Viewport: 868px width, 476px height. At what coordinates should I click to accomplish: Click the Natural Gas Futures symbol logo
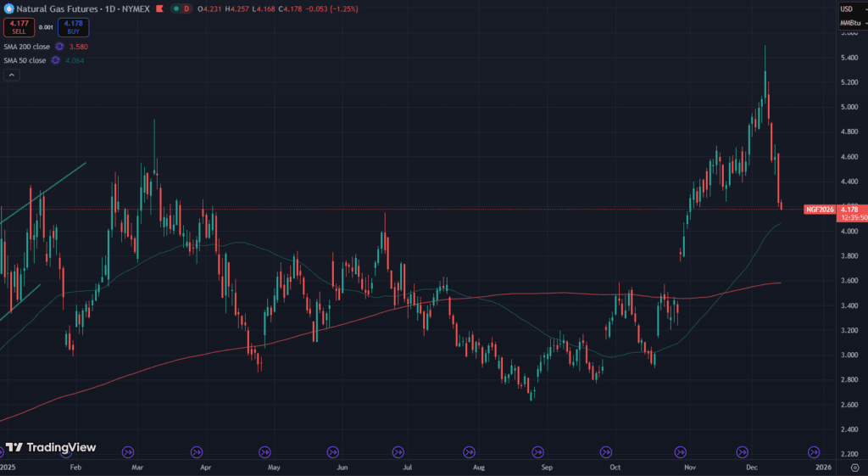(x=7, y=8)
